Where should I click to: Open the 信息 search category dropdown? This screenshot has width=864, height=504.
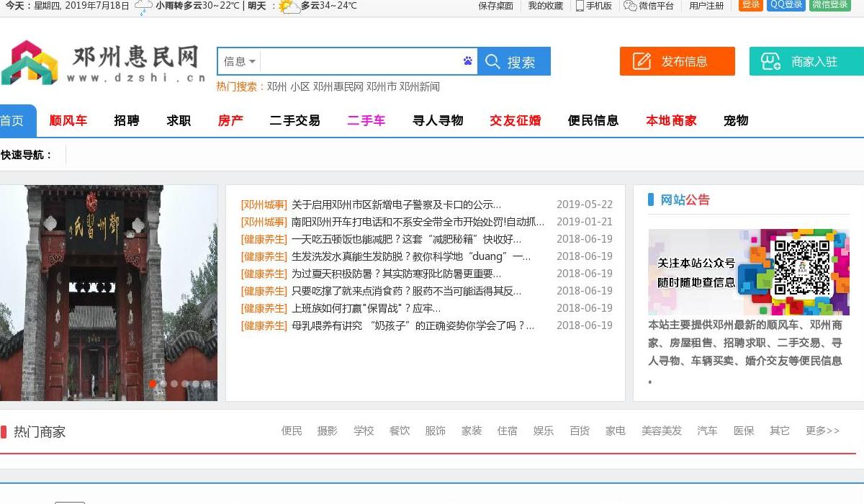click(239, 61)
